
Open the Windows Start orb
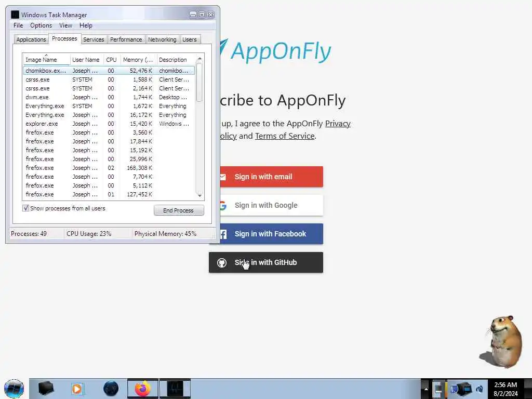click(x=14, y=389)
